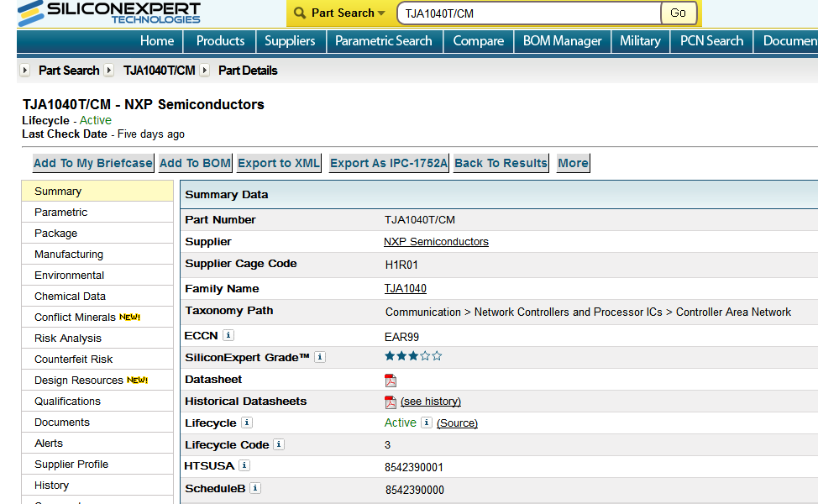
Task: Select Manufacturing in the side menu
Action: coord(97,254)
